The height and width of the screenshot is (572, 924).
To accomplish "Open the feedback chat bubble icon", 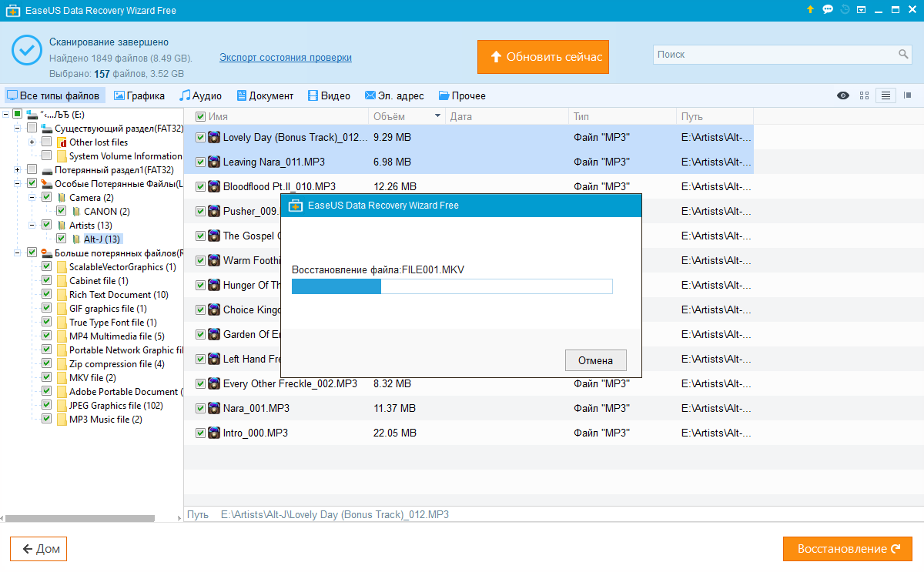I will coord(828,10).
